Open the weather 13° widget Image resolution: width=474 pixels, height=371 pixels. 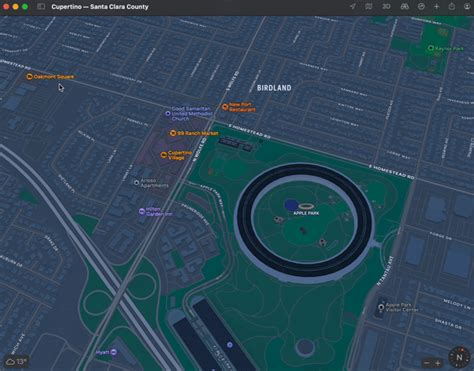coord(16,362)
